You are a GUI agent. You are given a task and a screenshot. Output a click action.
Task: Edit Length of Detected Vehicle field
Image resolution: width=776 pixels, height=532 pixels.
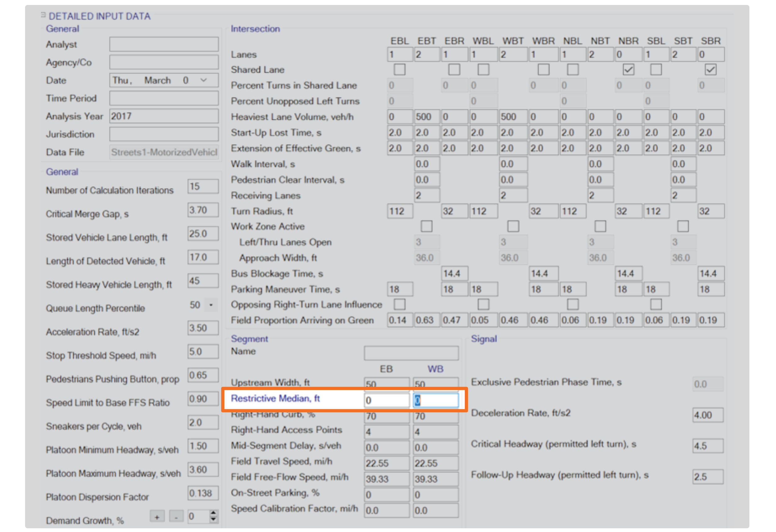click(x=203, y=257)
